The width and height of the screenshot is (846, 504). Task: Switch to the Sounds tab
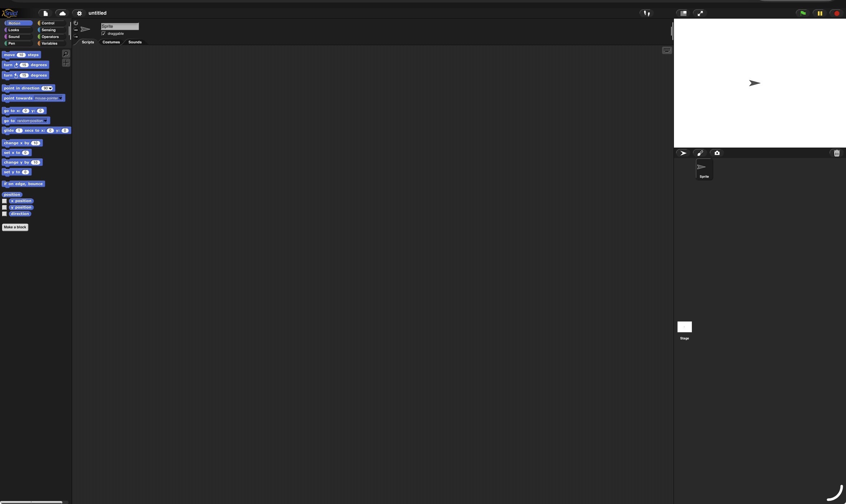tap(135, 42)
